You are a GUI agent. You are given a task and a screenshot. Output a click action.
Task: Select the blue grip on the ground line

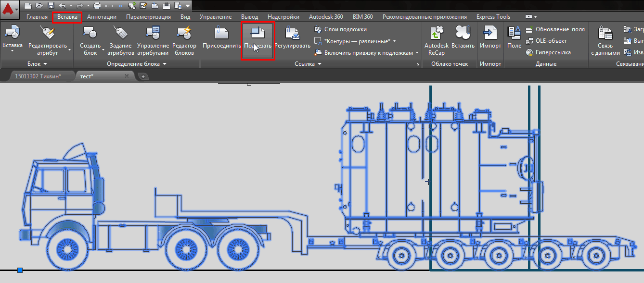[20, 271]
